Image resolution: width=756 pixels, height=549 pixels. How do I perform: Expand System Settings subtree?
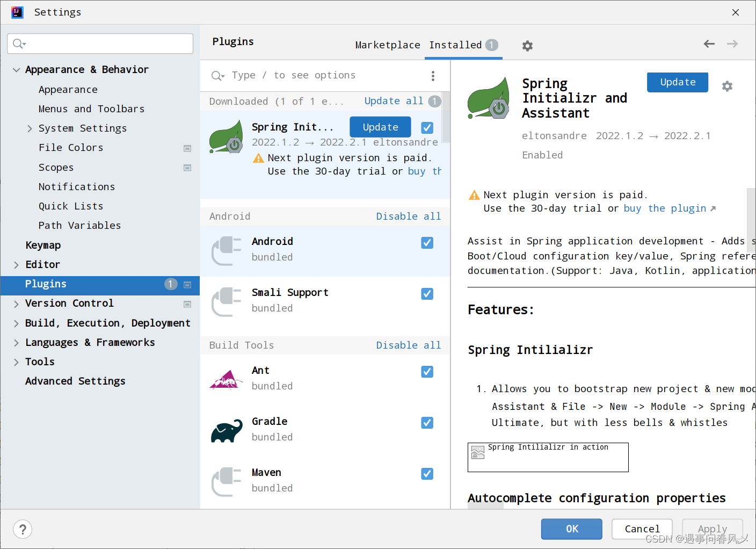(30, 128)
